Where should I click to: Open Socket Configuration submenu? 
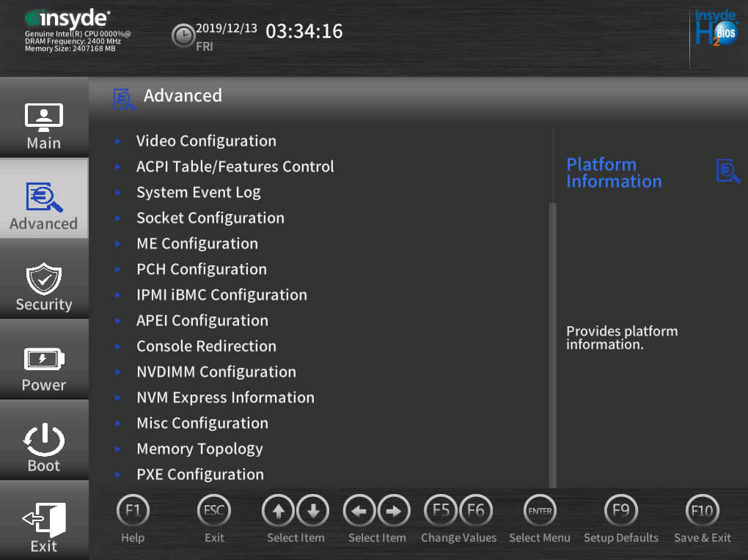210,218
